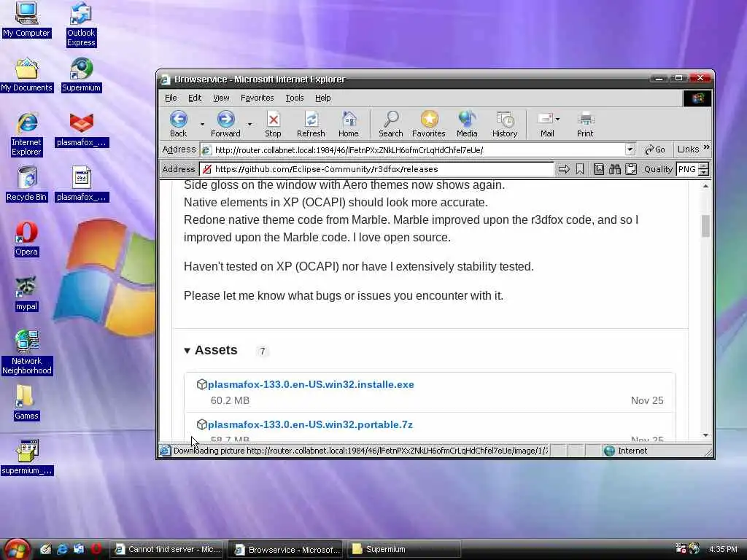
Task: Open the Browservice bookmarks page icon
Action: [x=599, y=169]
